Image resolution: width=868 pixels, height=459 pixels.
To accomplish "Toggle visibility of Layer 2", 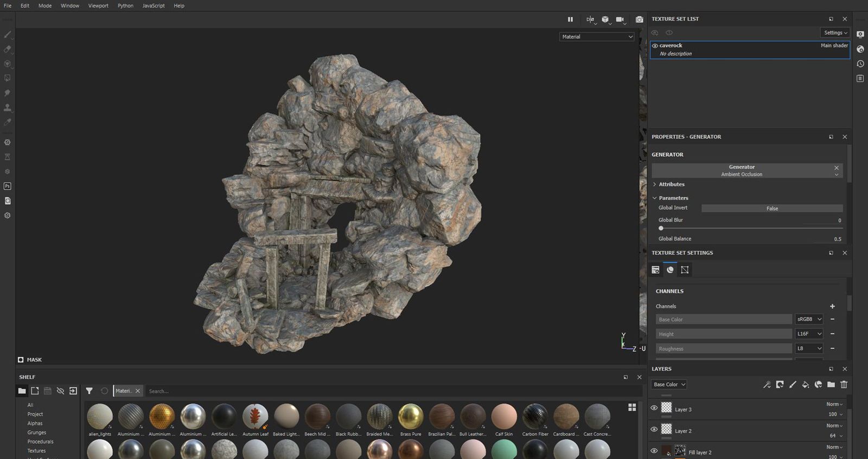I will (654, 429).
